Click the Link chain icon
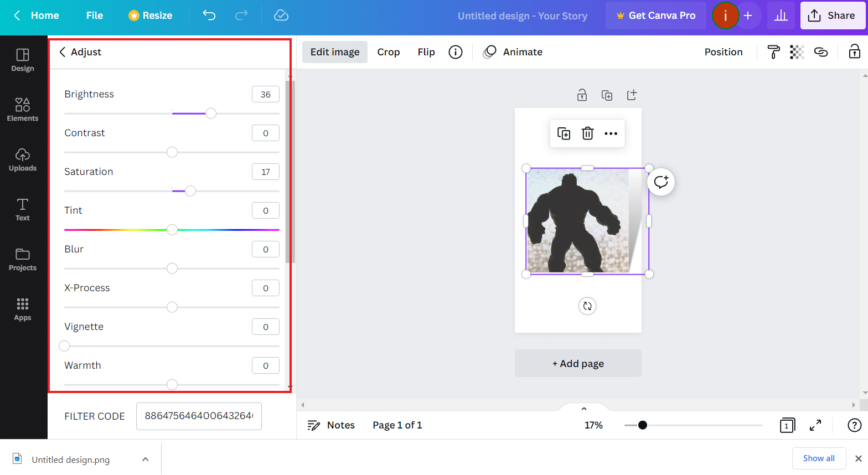The image size is (868, 475). pyautogui.click(x=821, y=52)
